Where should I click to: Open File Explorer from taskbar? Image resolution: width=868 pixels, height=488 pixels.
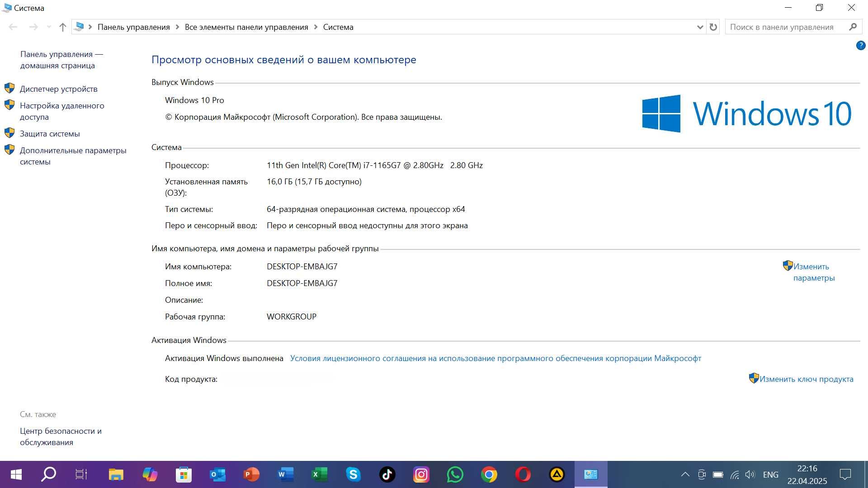pyautogui.click(x=116, y=474)
